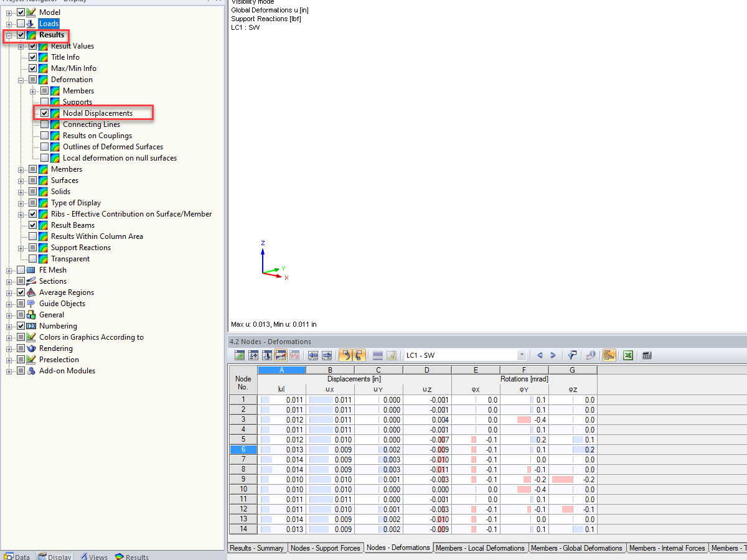Toggle the Loads checkbox
Screen dimensions: 747x560
coord(21,24)
